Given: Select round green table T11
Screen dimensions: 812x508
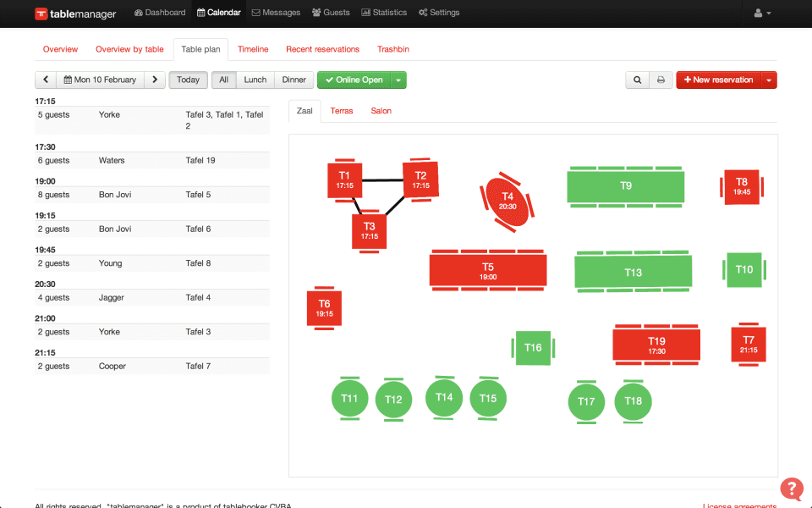Looking at the screenshot, I should pyautogui.click(x=349, y=398).
